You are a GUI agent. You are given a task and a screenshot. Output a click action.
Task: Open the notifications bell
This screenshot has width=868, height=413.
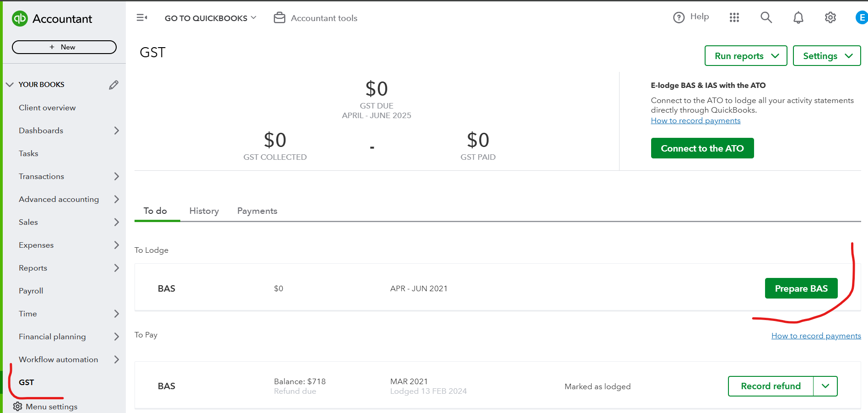point(798,17)
